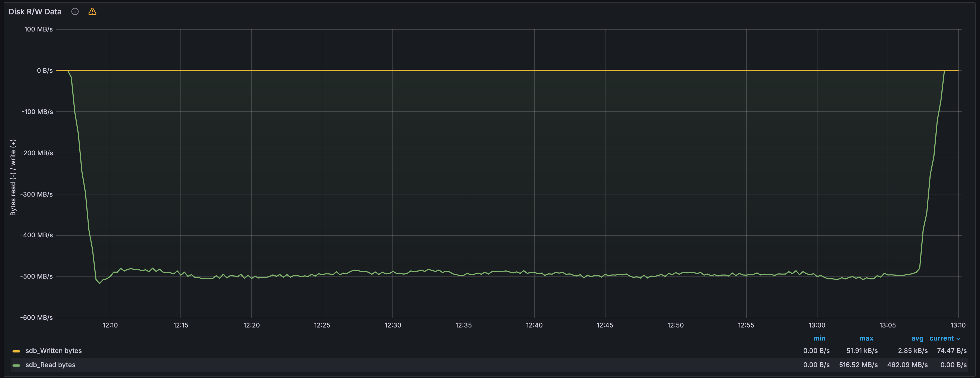Sort legend by max column

(x=866, y=338)
